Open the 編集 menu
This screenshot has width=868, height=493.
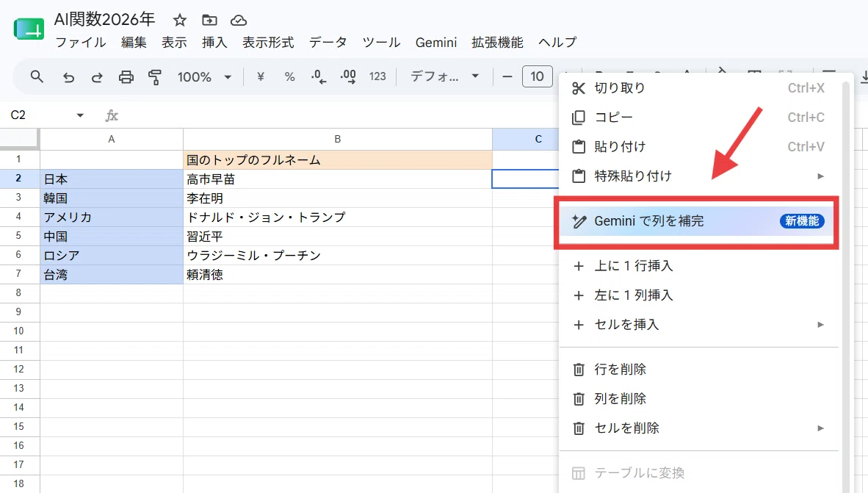134,43
